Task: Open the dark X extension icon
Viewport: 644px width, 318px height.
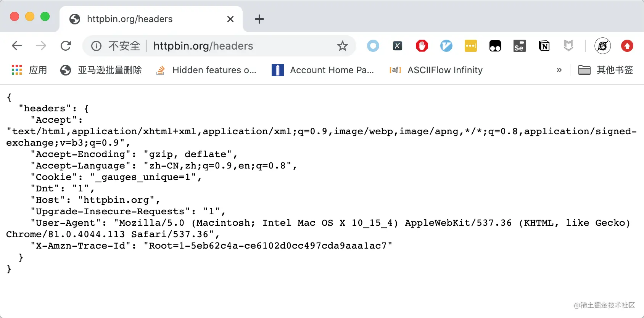Action: pos(398,46)
